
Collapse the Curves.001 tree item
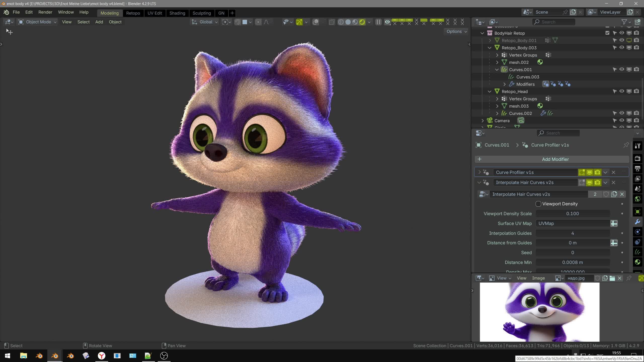(x=497, y=70)
